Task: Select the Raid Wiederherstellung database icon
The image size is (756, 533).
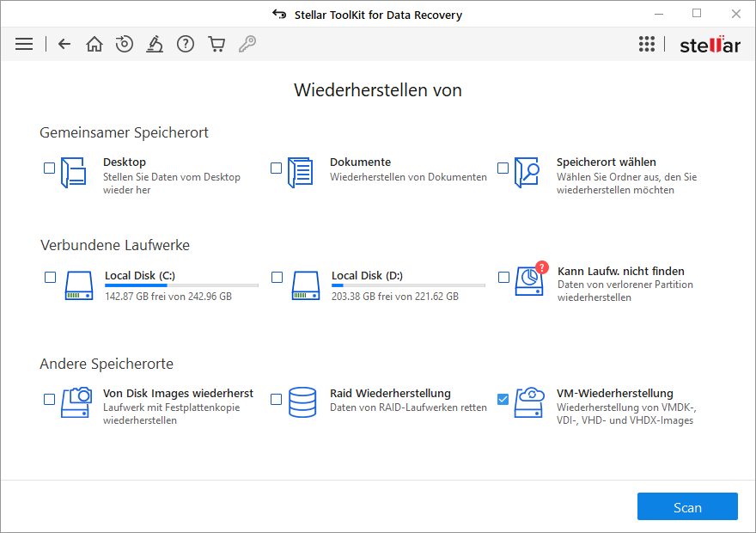Action: coord(302,401)
